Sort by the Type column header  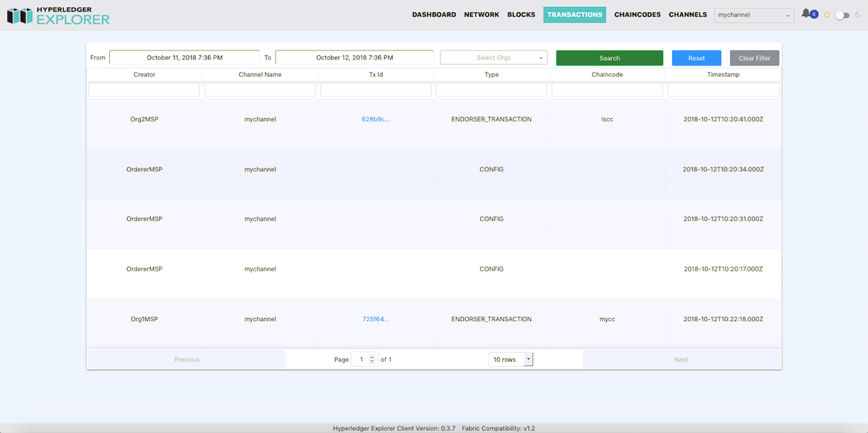[x=492, y=74]
